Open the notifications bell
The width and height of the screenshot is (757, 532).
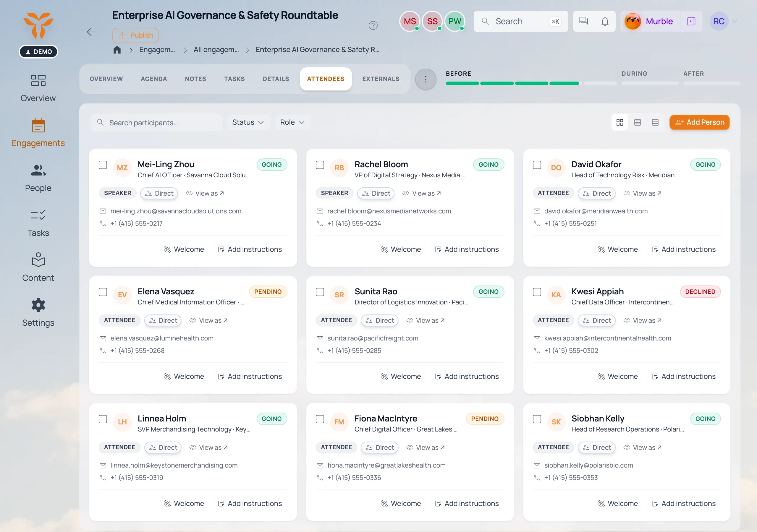pos(605,21)
